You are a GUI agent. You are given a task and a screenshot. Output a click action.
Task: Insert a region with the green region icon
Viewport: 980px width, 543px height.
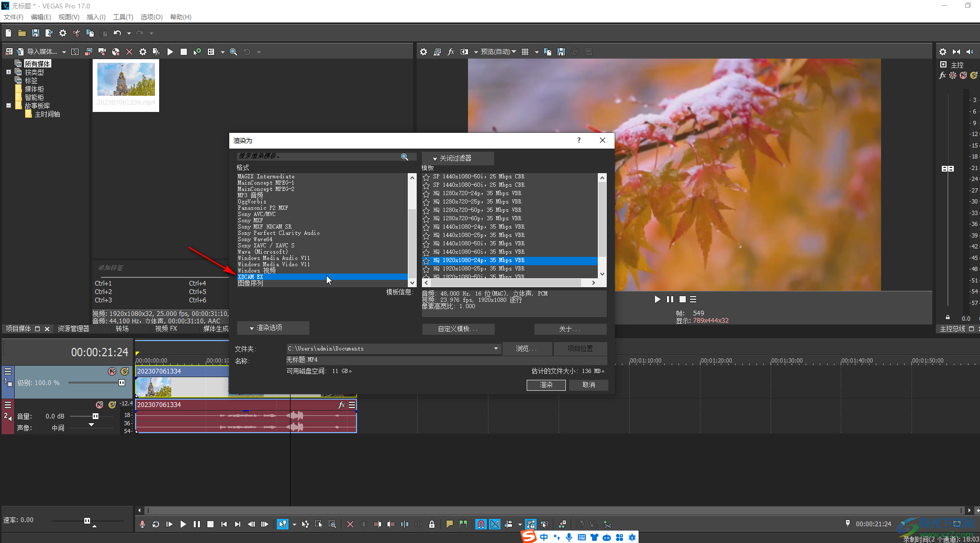click(x=463, y=524)
